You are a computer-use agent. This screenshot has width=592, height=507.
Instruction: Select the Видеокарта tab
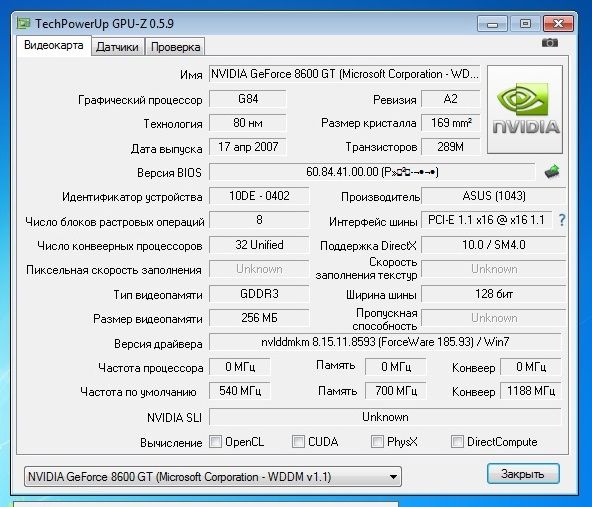pos(54,45)
